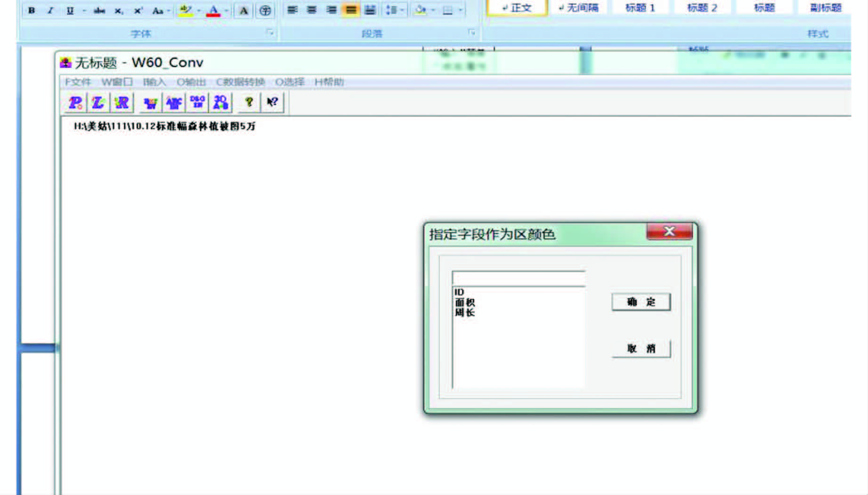The width and height of the screenshot is (868, 495).
Task: Click the ABC text conversion icon
Action: tap(174, 103)
